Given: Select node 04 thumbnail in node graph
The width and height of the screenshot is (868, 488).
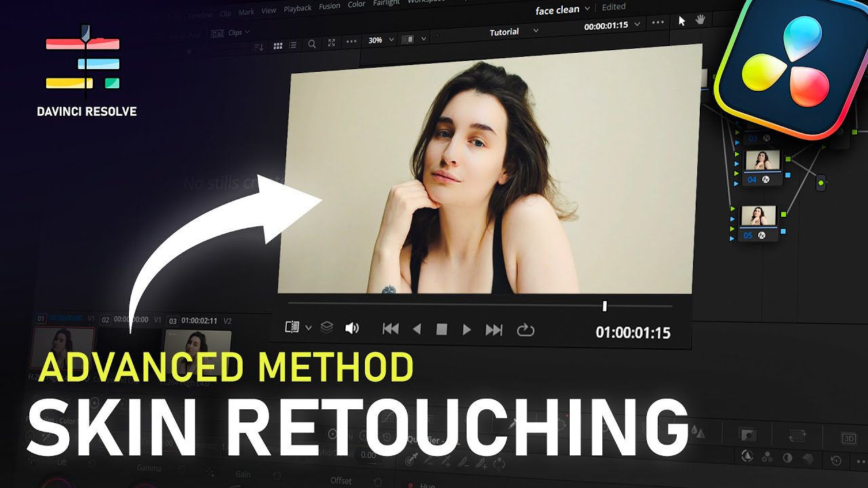Looking at the screenshot, I should 762,161.
